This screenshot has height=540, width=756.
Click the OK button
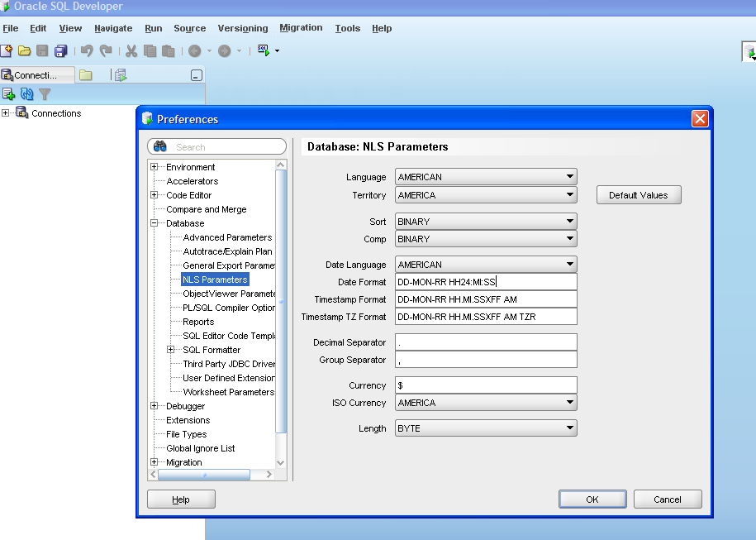tap(592, 499)
